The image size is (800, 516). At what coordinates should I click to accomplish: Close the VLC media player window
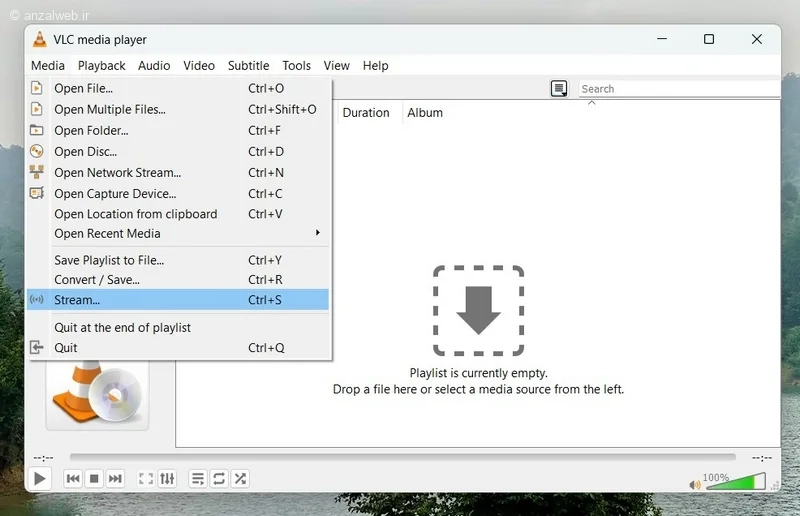757,39
